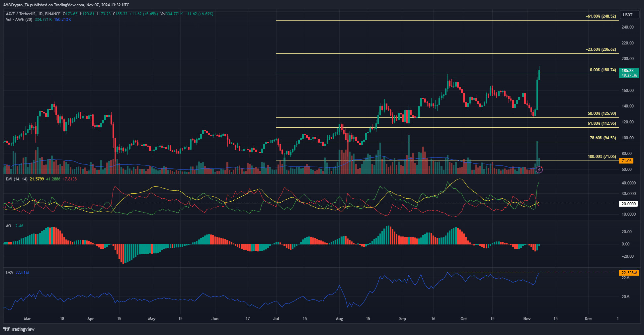Click the Aug label on time axis
The width and height of the screenshot is (644, 335).
(339, 319)
